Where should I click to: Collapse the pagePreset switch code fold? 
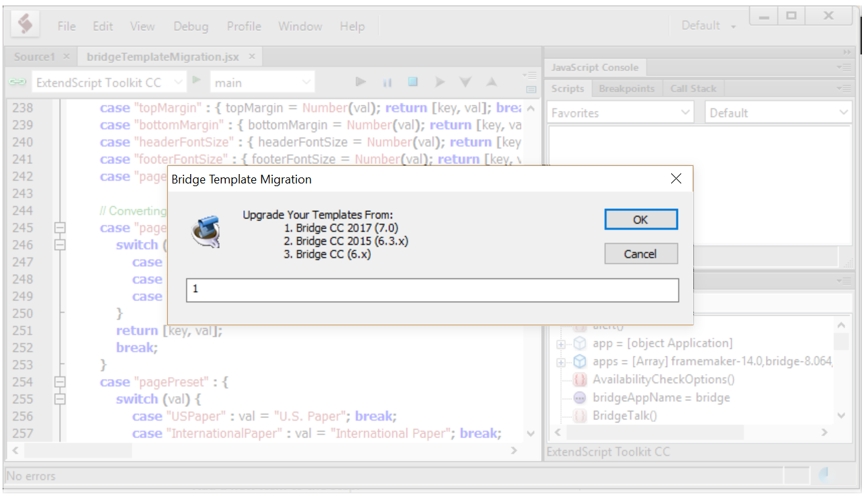[60, 397]
